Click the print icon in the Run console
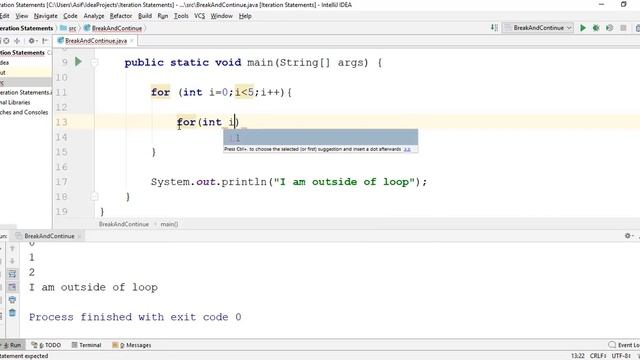Viewport: 640px width, 360px height. pyautogui.click(x=12, y=300)
